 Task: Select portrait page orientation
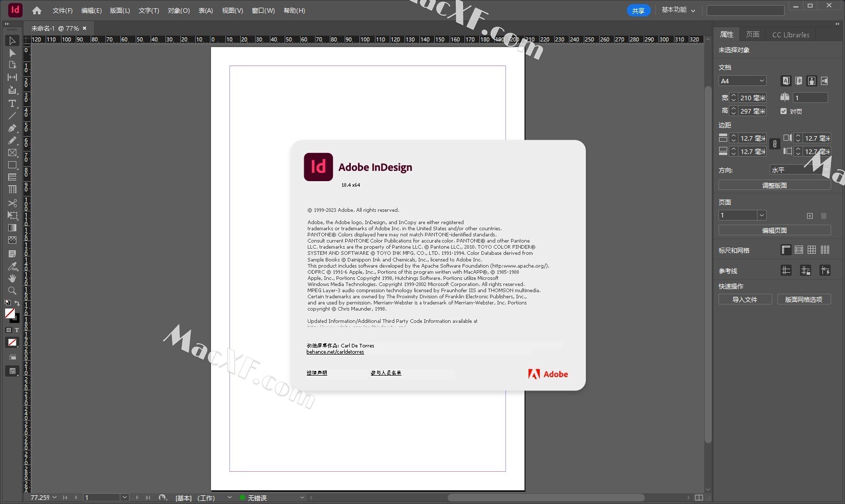[x=812, y=81]
